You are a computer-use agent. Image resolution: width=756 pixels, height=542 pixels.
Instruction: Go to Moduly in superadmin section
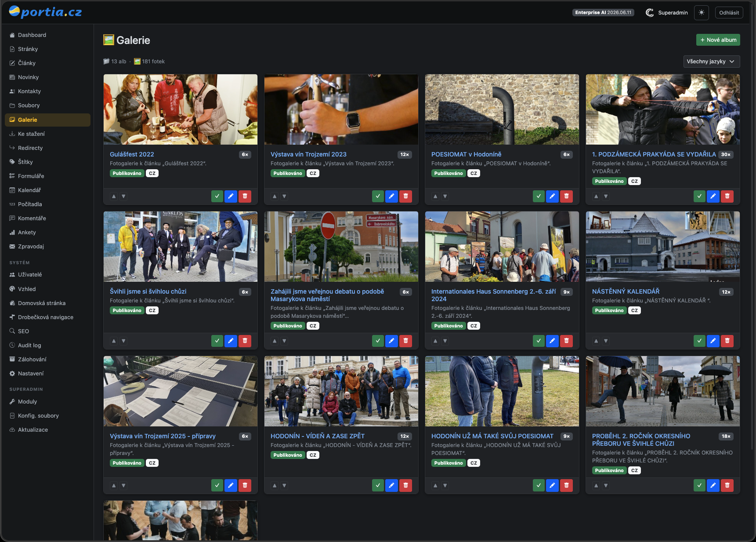(47, 402)
